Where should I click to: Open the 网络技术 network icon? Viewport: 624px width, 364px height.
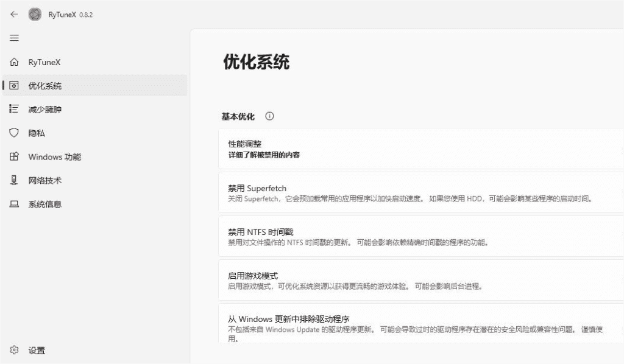coord(14,180)
